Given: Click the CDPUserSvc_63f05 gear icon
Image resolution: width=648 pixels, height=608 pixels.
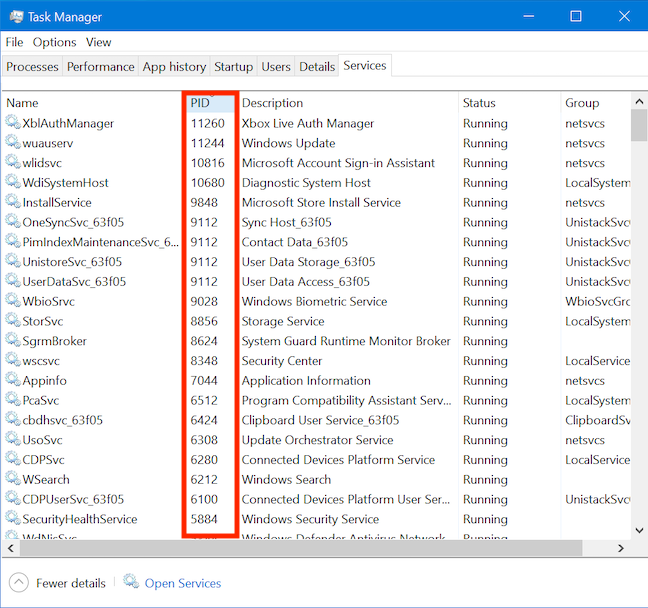Looking at the screenshot, I should (x=13, y=498).
